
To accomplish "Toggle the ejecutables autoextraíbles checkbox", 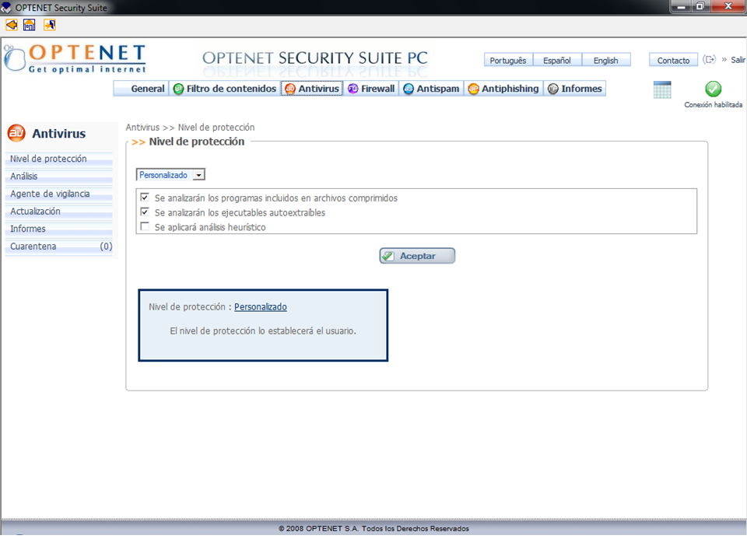I will (145, 212).
